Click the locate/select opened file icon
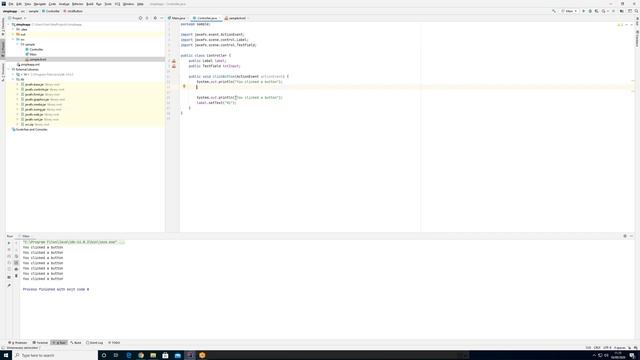Viewport: 640px width, 360px height. click(x=141, y=18)
